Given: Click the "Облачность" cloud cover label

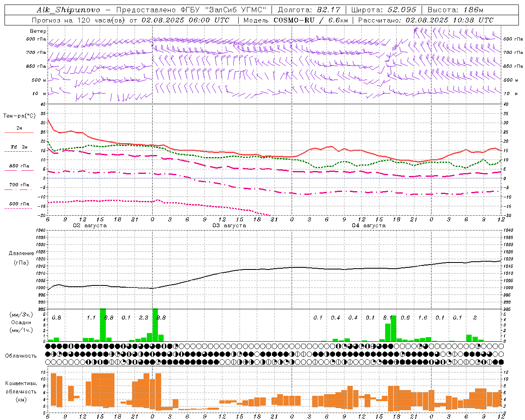Looking at the screenshot, I should coord(21,356).
